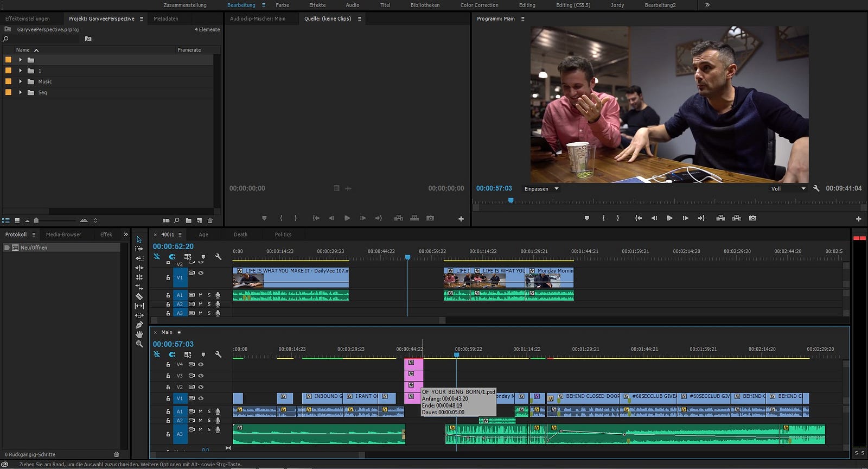Delete item with Project panel trash icon
Screen dimensions: 868x469
click(x=210, y=220)
